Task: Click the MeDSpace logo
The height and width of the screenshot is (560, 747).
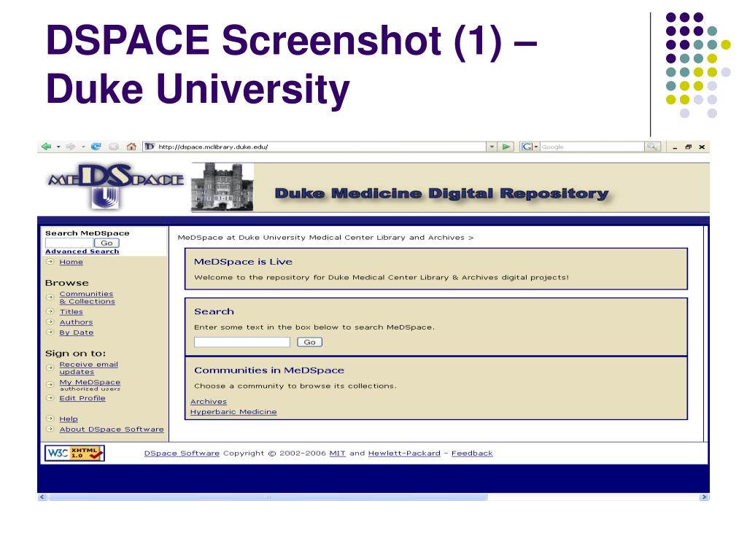Action: pos(115,186)
